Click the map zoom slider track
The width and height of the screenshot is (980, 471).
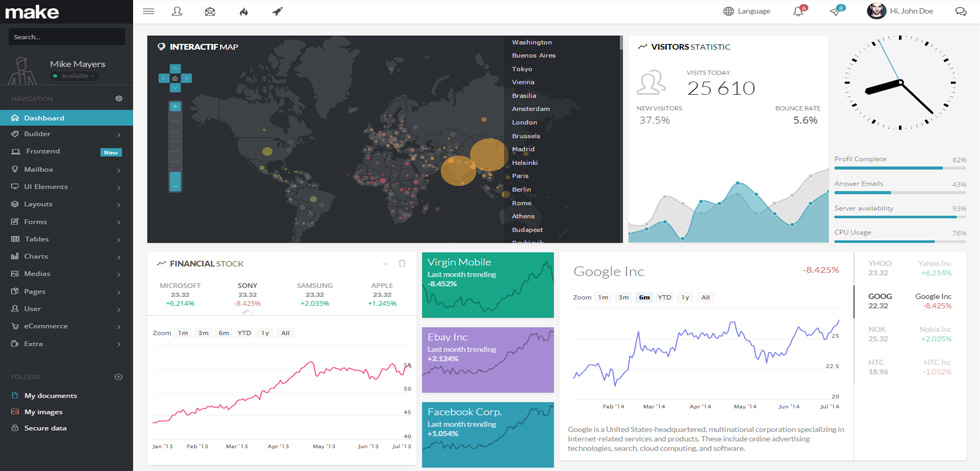click(x=175, y=146)
